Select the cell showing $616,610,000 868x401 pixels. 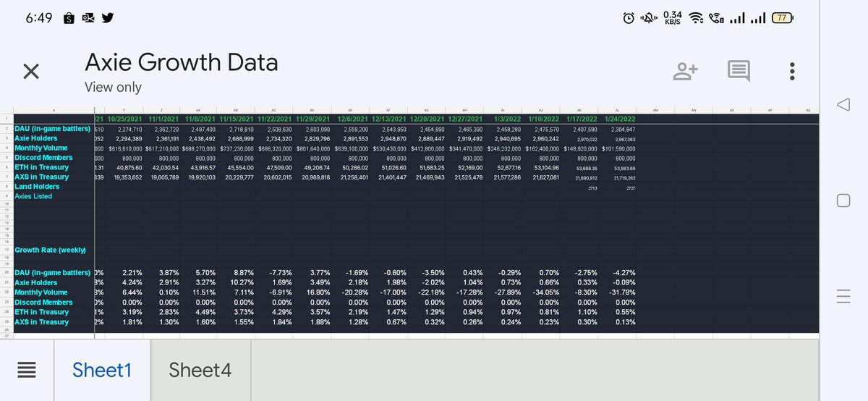[124, 148]
